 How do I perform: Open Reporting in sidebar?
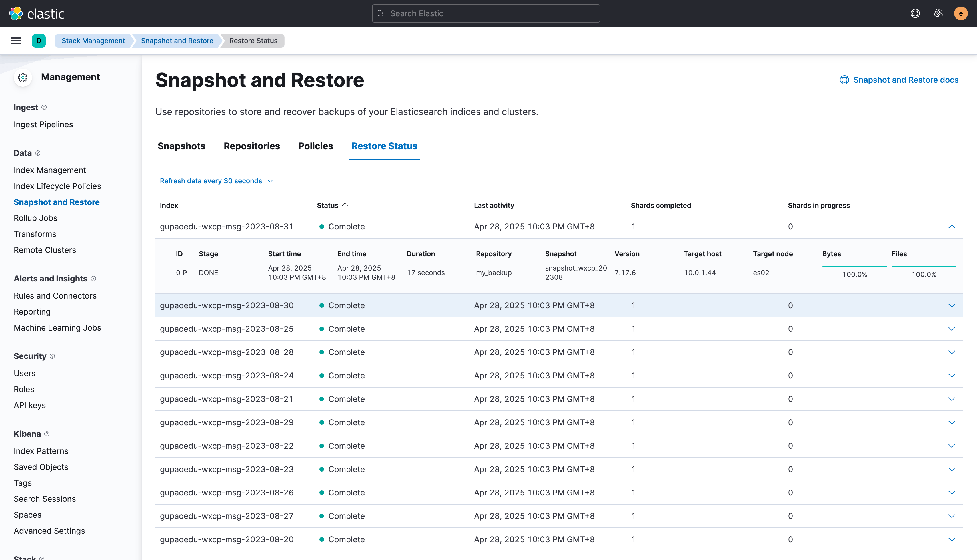[32, 311]
